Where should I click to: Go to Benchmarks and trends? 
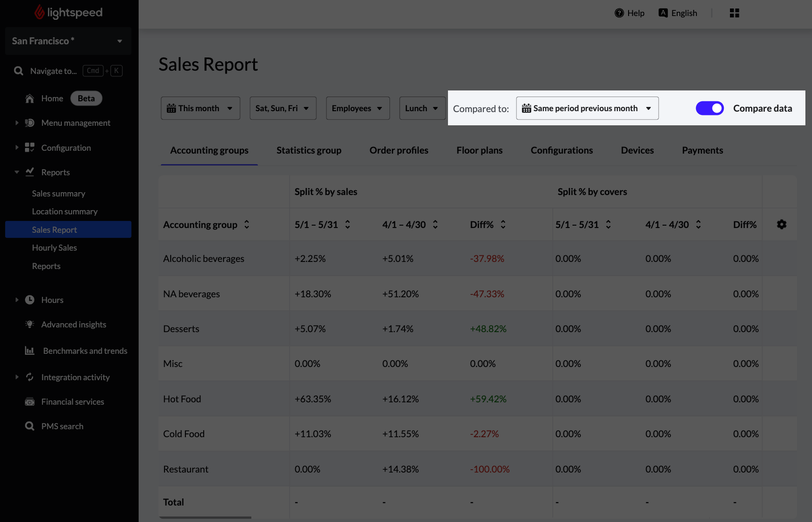[x=85, y=351]
